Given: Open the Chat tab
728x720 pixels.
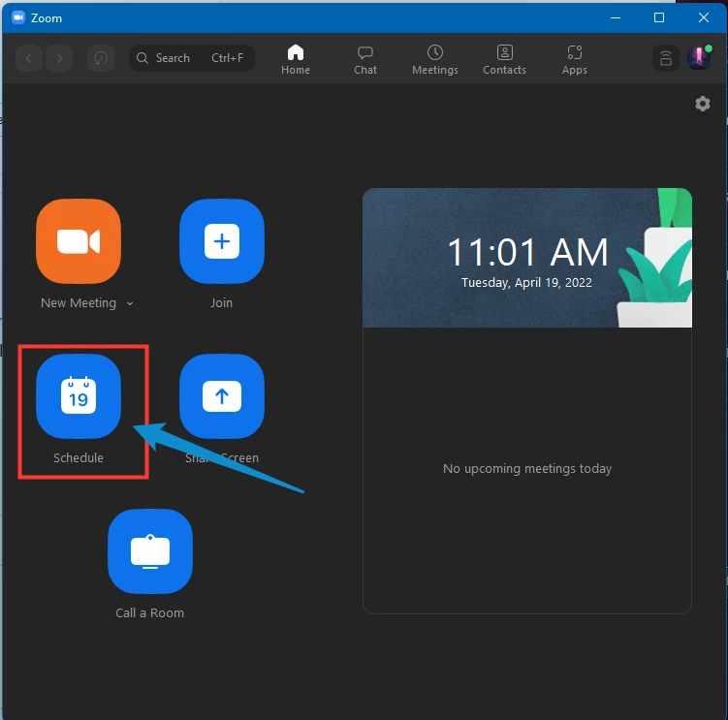Looking at the screenshot, I should 365,59.
